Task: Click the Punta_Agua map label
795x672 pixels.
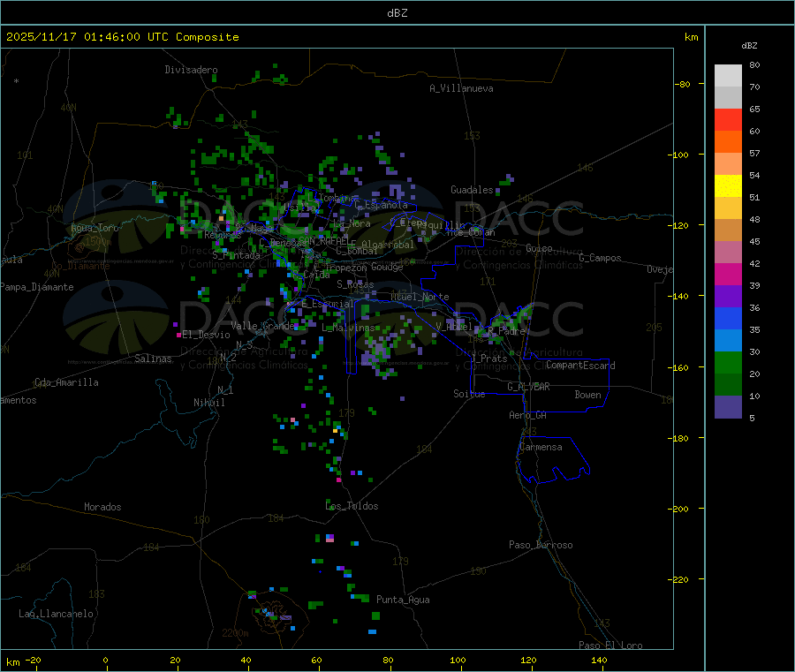Action: 403,600
